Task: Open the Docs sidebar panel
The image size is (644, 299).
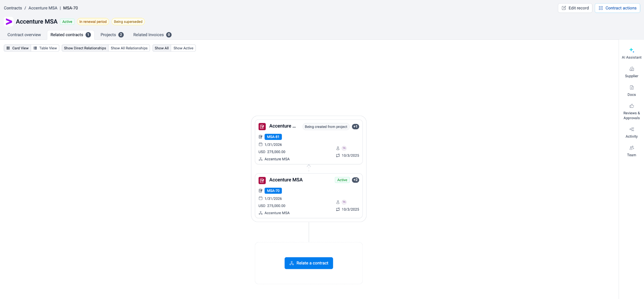Action: 631,91
